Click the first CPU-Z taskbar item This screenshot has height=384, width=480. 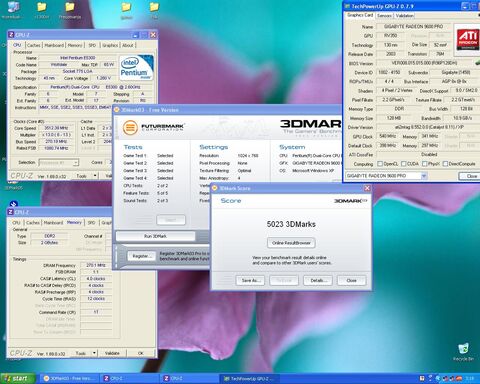129,378
